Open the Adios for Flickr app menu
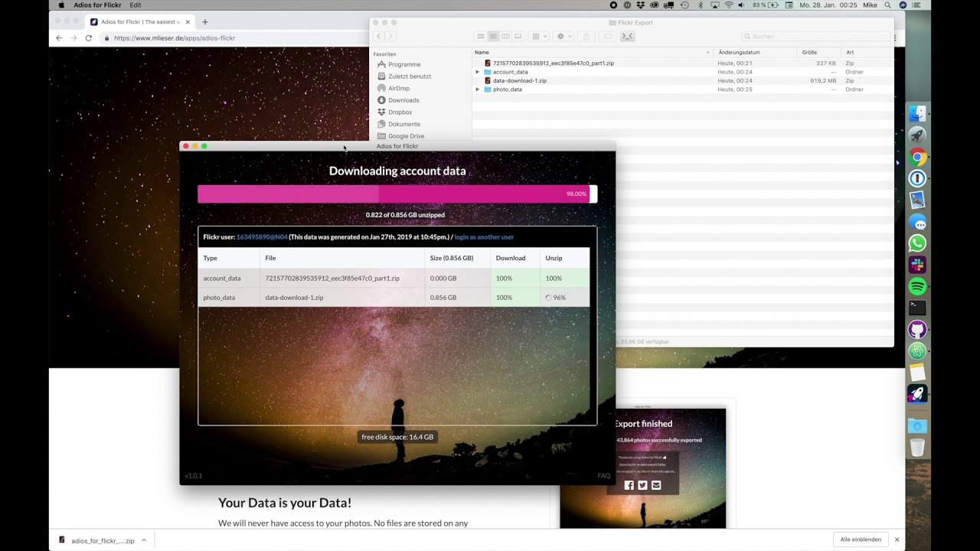 click(97, 5)
